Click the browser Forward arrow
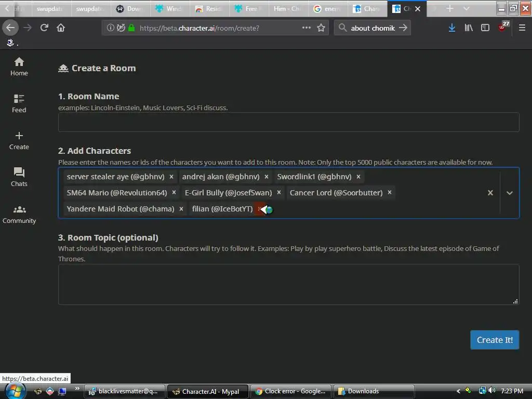This screenshot has height=399, width=532. coord(28,28)
